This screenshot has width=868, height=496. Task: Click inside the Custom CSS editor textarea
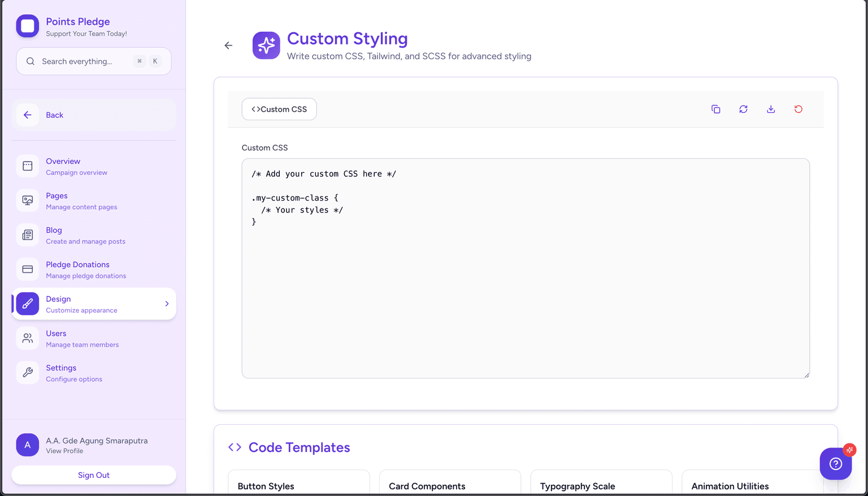click(x=525, y=282)
